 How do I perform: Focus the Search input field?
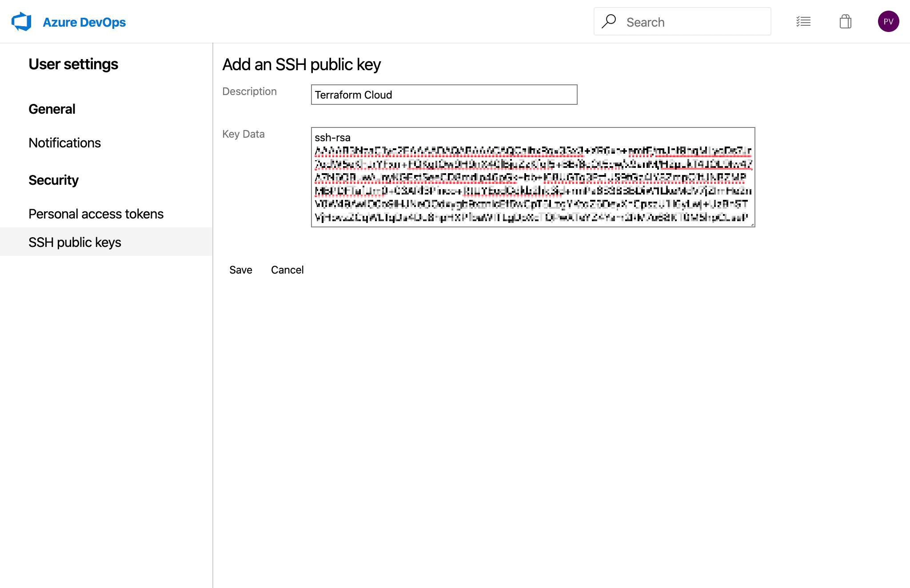(x=682, y=22)
